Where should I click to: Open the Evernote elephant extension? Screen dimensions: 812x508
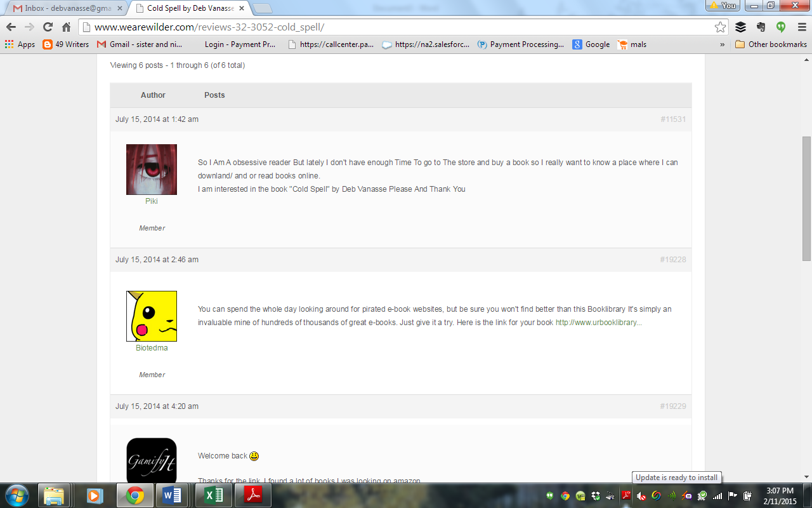(761, 27)
